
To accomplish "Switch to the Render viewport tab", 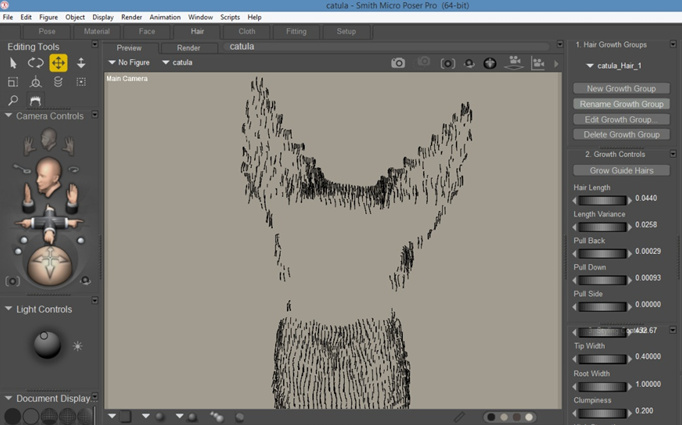I will coord(188,47).
